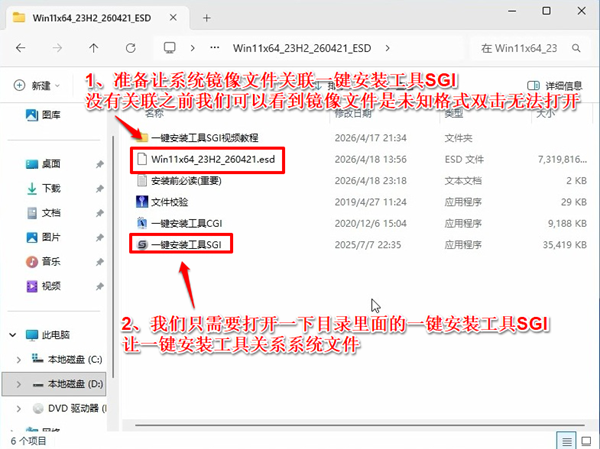600x449 pixels.
Task: Click size cell 9,188 KB
Action: [567, 223]
